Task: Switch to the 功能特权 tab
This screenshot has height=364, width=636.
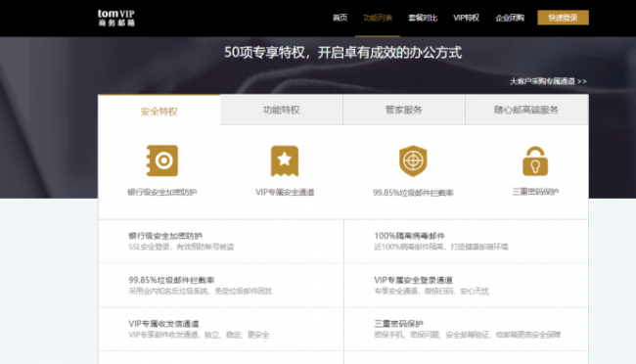Action: click(282, 110)
